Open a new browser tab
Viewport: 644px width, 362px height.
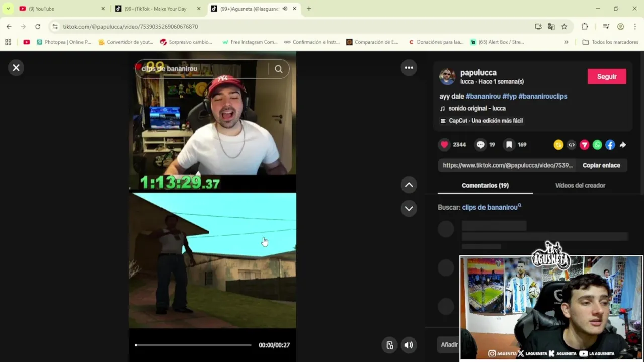pos(309,9)
